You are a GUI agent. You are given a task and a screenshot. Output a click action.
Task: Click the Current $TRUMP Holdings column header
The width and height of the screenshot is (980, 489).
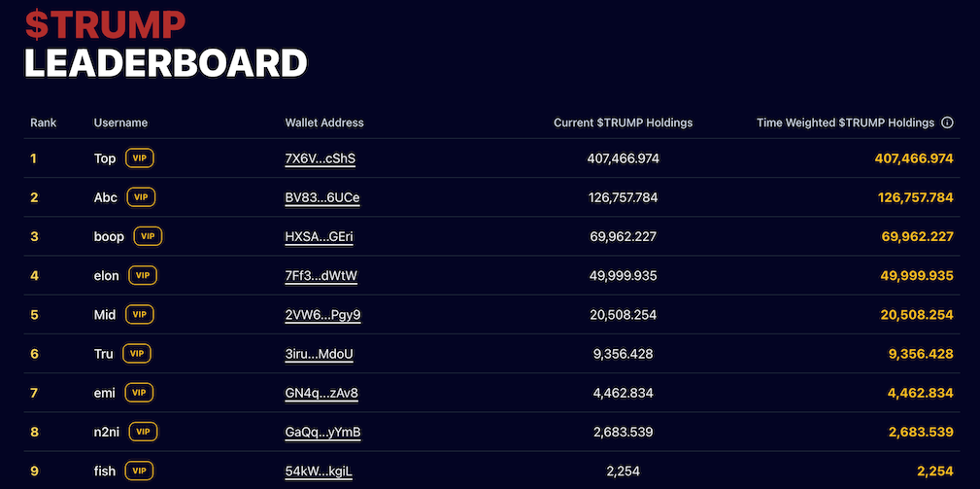[623, 123]
